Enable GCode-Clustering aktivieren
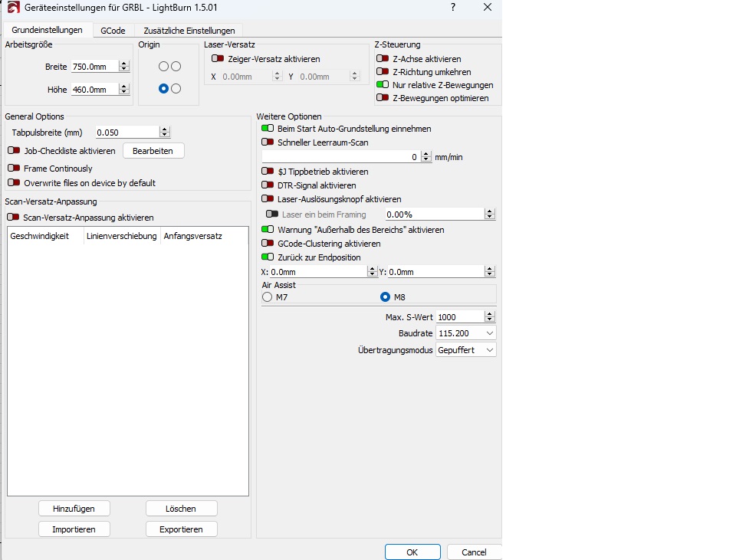This screenshot has width=736, height=560. coord(268,243)
